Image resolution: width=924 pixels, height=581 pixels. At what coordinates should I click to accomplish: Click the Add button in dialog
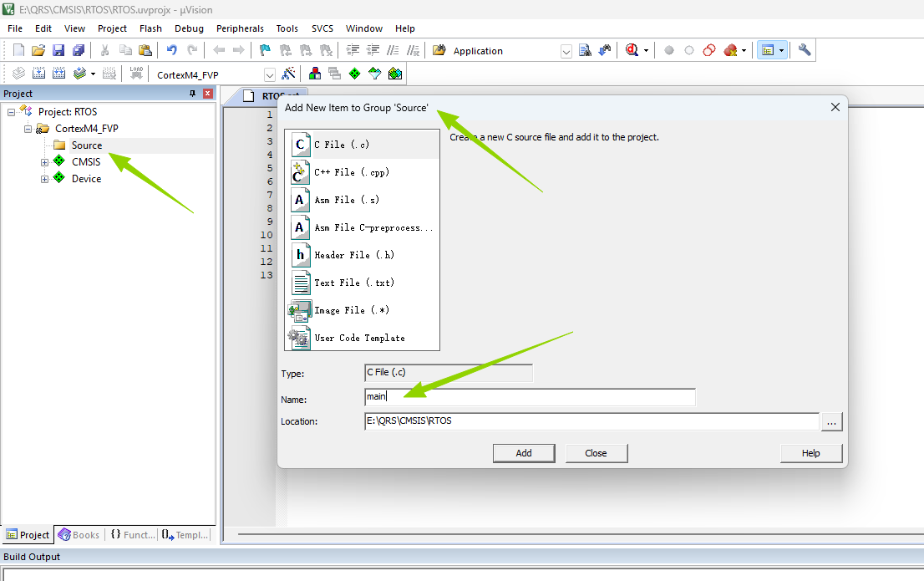[524, 453]
